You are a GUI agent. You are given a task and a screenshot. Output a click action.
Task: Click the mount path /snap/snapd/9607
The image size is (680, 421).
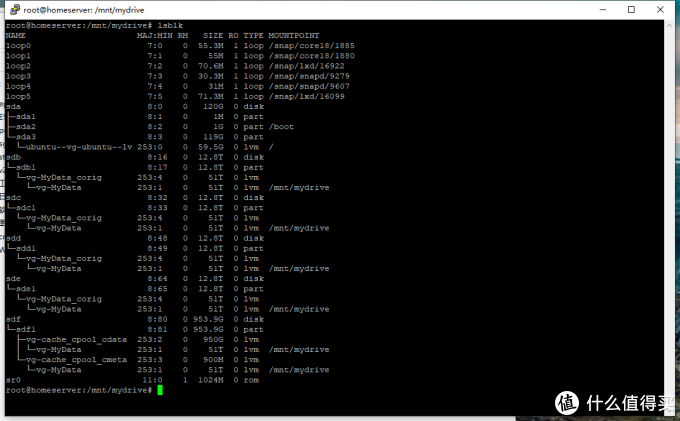pos(309,86)
